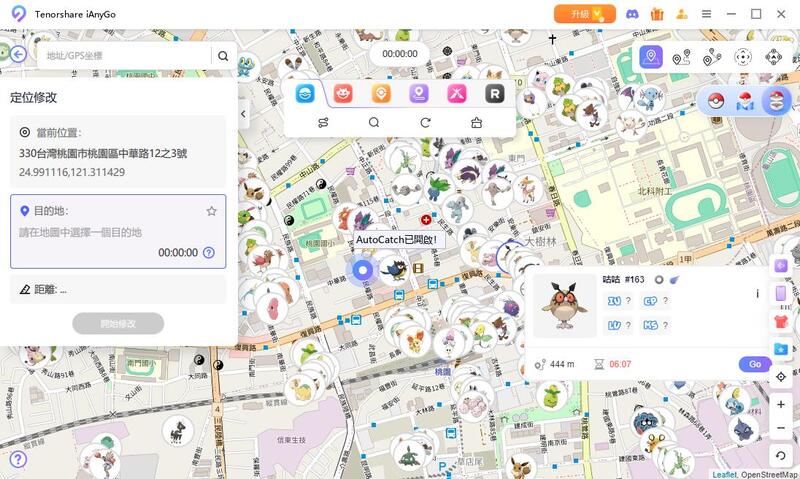The width and height of the screenshot is (800, 479).
Task: Click the greyed 開始修改 button
Action: click(x=118, y=323)
